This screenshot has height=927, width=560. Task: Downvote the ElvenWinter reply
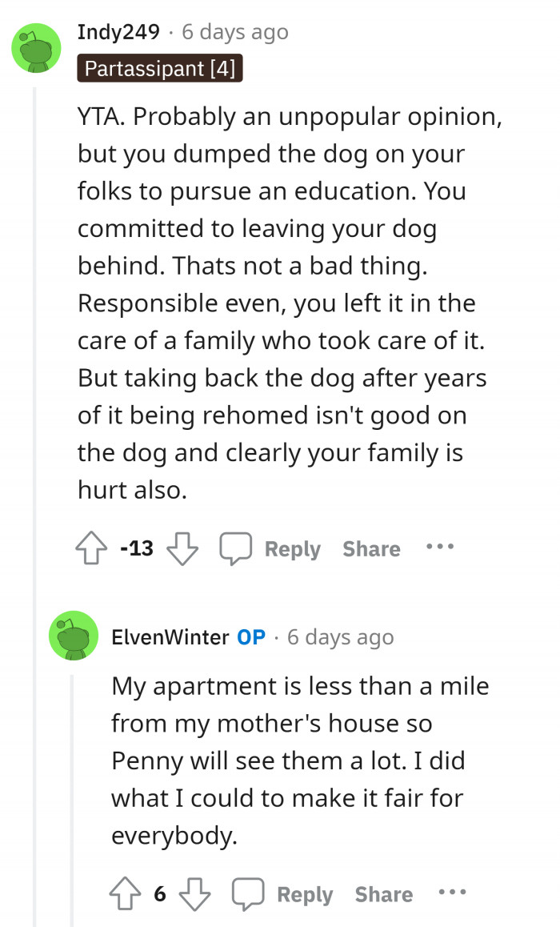tap(195, 894)
